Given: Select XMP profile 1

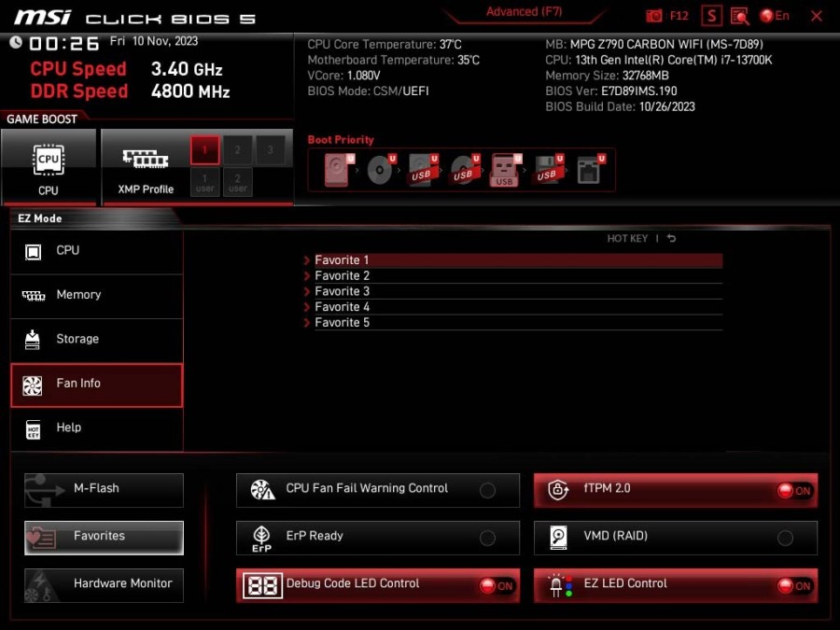Looking at the screenshot, I should click(x=204, y=150).
